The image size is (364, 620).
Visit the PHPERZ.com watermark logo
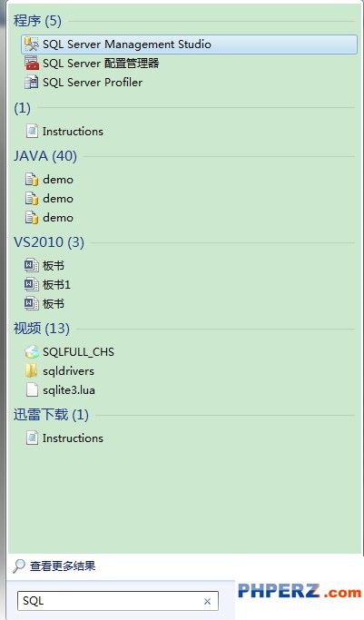(300, 592)
